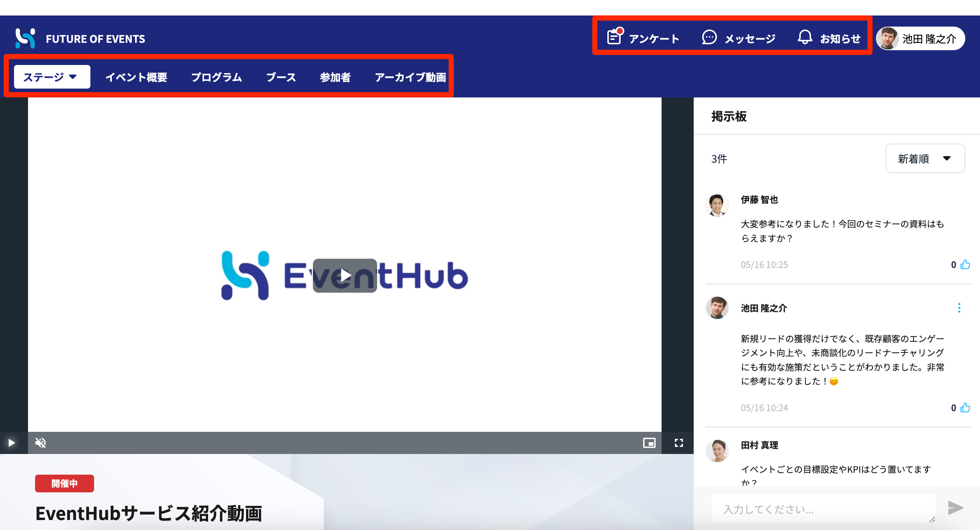Click the 開催中 status badge
980x530 pixels.
coord(64,483)
